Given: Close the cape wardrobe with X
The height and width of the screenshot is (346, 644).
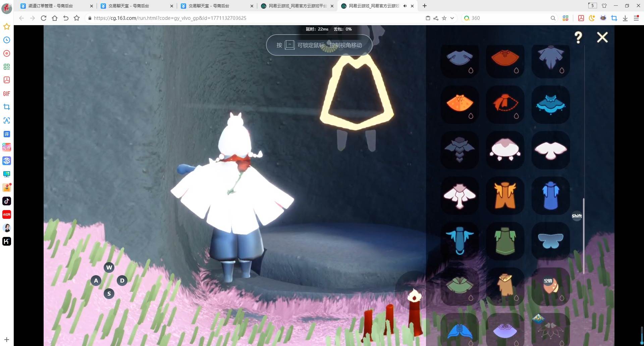Looking at the screenshot, I should coord(602,37).
